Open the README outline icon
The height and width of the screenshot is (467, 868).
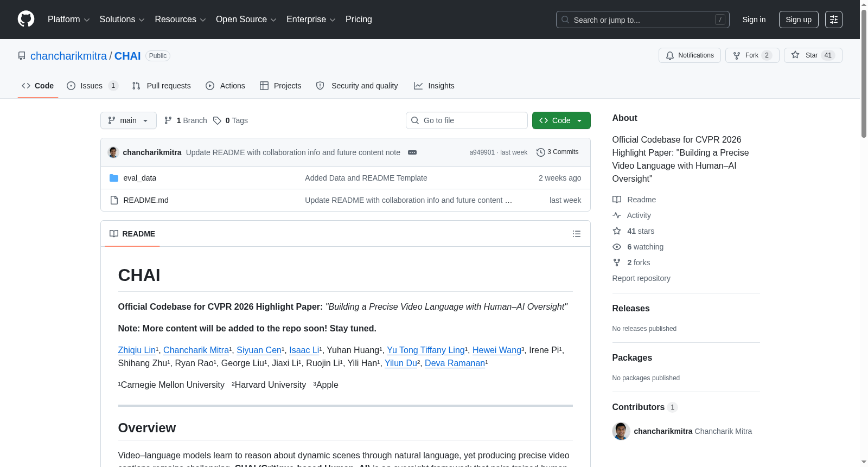[x=577, y=234]
